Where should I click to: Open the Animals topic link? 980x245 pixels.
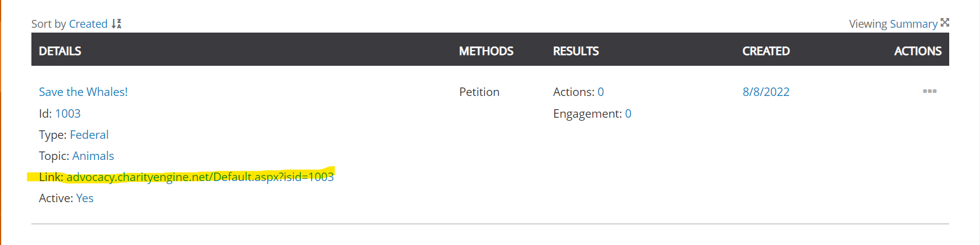pos(93,156)
